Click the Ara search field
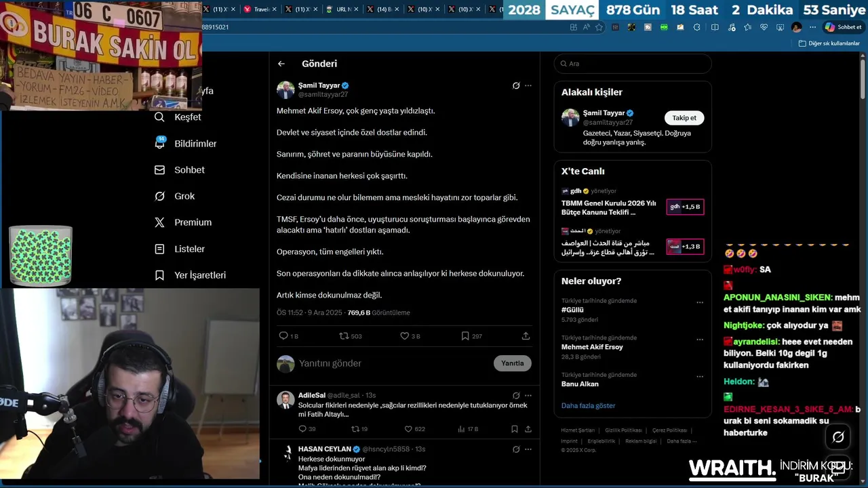868x488 pixels. tap(633, 64)
